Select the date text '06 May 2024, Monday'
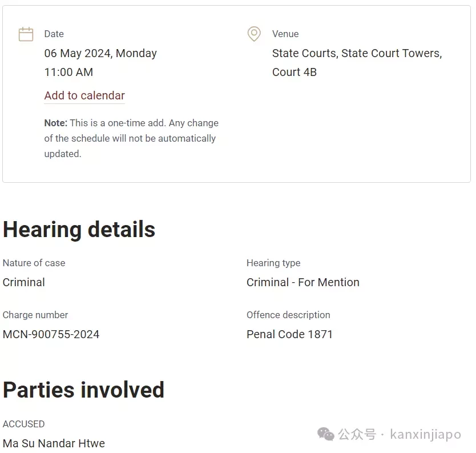Image resolution: width=476 pixels, height=453 pixels. (100, 53)
